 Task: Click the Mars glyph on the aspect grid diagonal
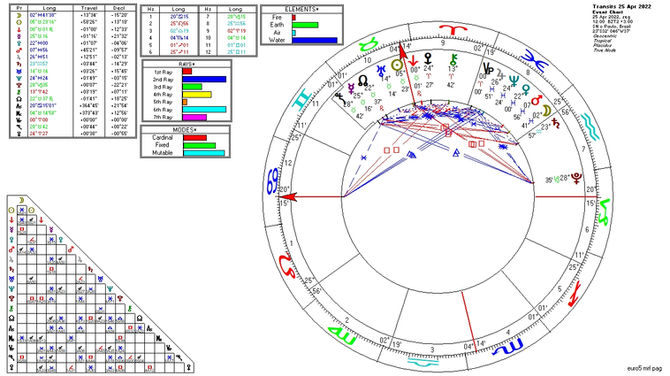pos(71,250)
